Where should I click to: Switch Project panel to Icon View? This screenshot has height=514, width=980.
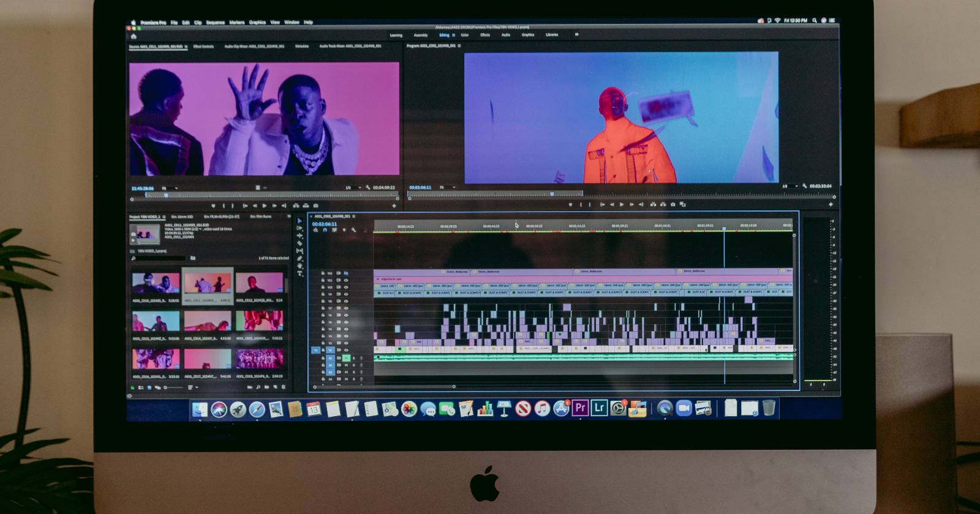click(x=149, y=387)
